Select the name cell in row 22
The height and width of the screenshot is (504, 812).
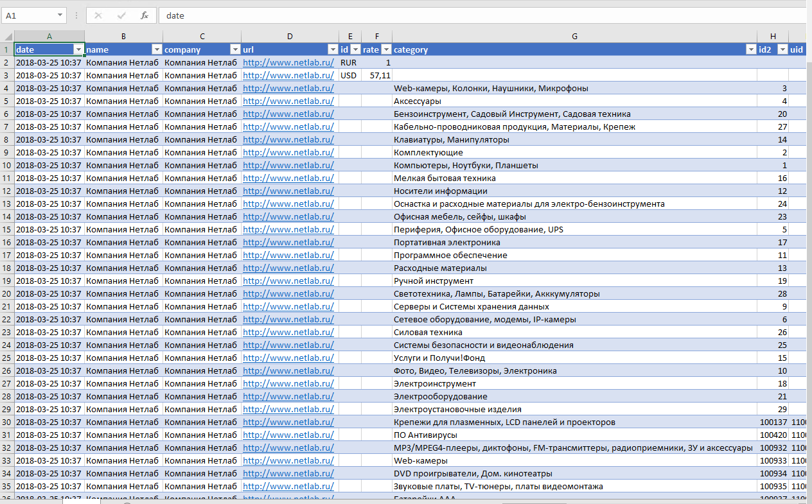pos(123,319)
